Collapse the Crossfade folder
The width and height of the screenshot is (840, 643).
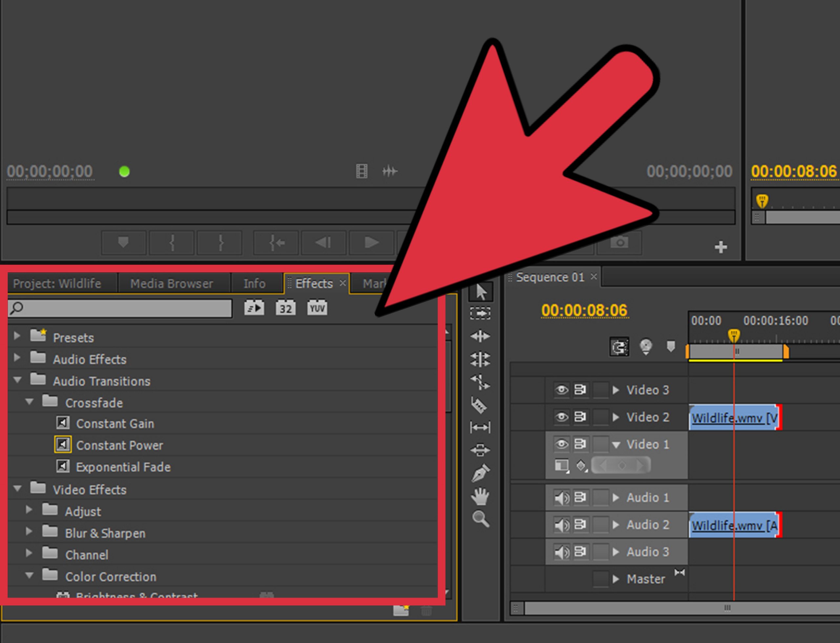coord(29,401)
